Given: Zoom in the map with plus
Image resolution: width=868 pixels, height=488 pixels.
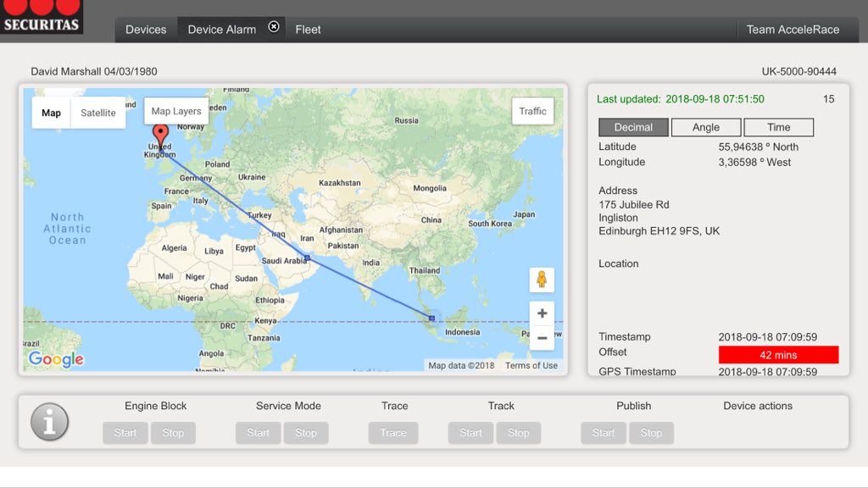Looking at the screenshot, I should click(x=542, y=313).
